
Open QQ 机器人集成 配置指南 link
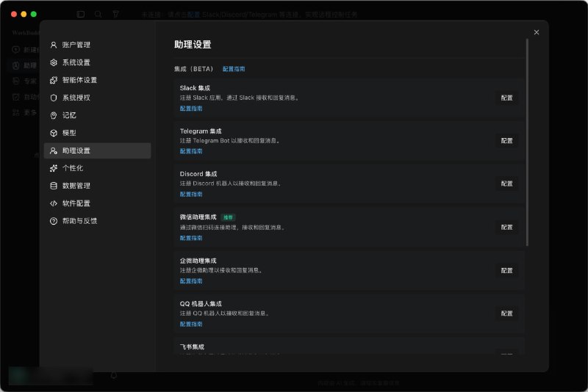[191, 324]
